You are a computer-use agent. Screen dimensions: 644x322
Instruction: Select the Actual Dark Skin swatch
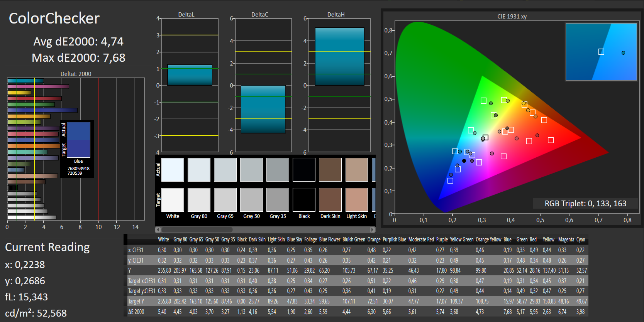coord(330,170)
